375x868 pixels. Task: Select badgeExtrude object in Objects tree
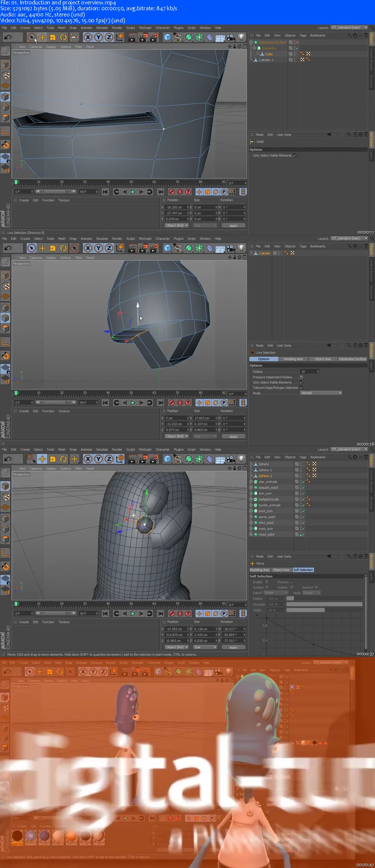pyautogui.click(x=268, y=499)
